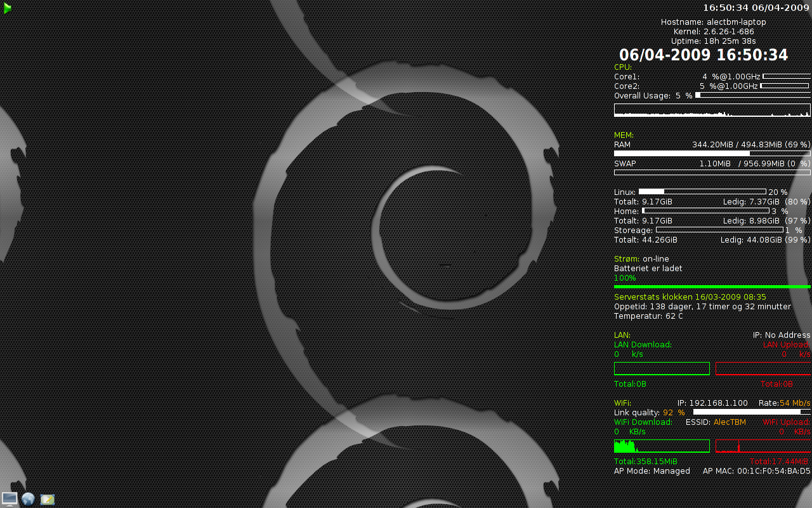This screenshot has width=812, height=508.
Task: Launch the web browser globe icon
Action: coord(28,499)
